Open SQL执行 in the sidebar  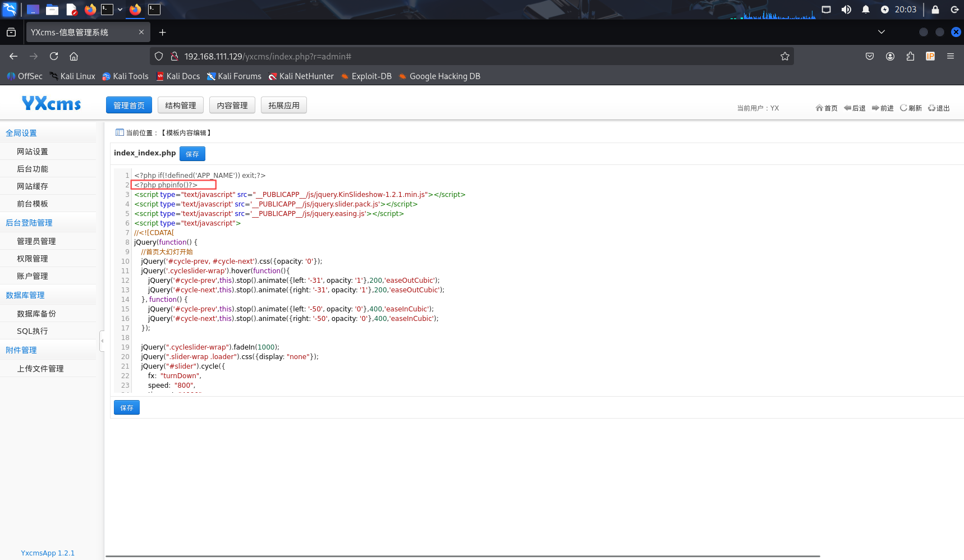tap(33, 331)
